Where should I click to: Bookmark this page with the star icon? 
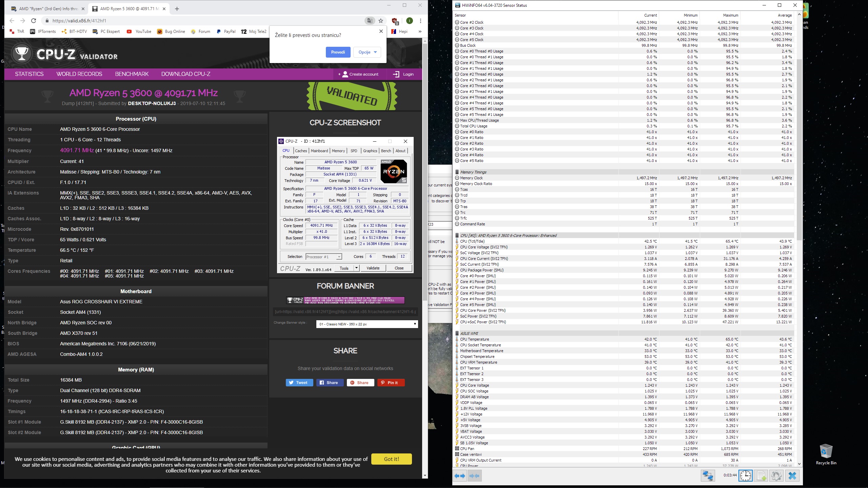tap(381, 21)
